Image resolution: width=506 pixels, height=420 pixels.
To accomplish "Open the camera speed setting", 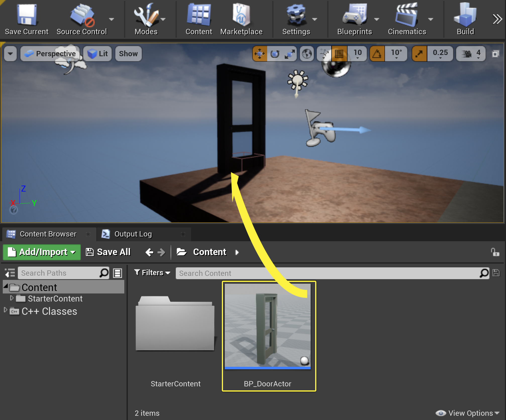I will 471,53.
